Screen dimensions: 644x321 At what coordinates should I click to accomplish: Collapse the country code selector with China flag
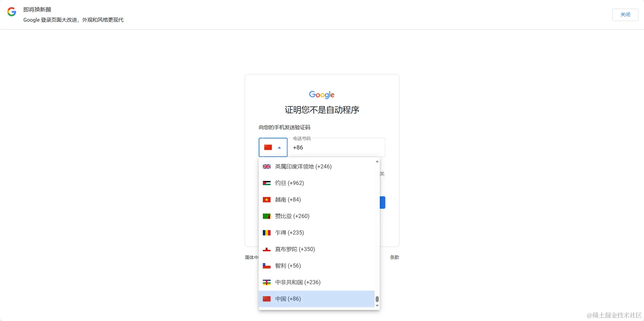coord(273,147)
